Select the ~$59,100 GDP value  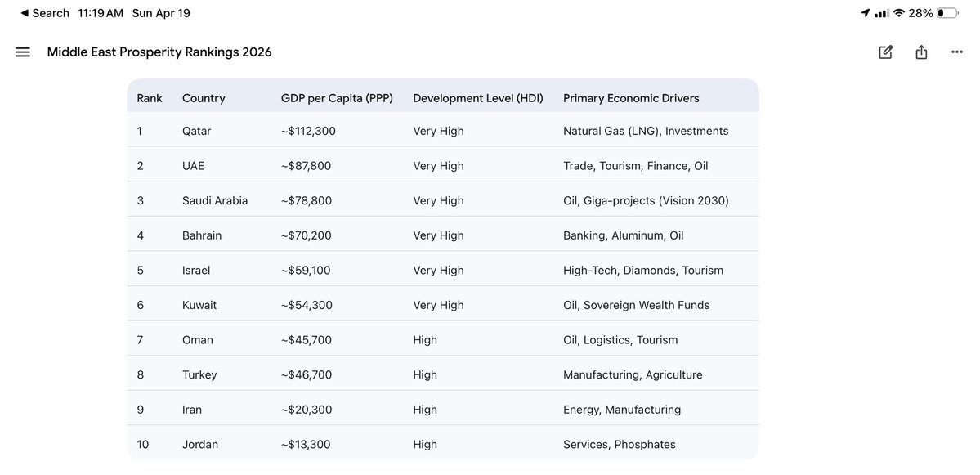click(306, 271)
